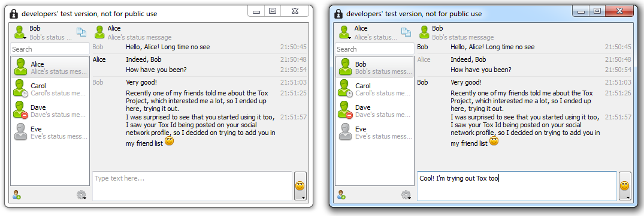644x216 pixels.
Task: Click 'How have you been?' message in left window
Action: tap(156, 70)
